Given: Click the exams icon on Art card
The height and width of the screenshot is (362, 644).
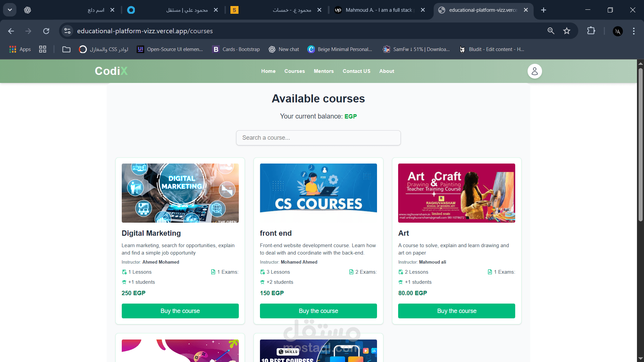Looking at the screenshot, I should point(490,272).
